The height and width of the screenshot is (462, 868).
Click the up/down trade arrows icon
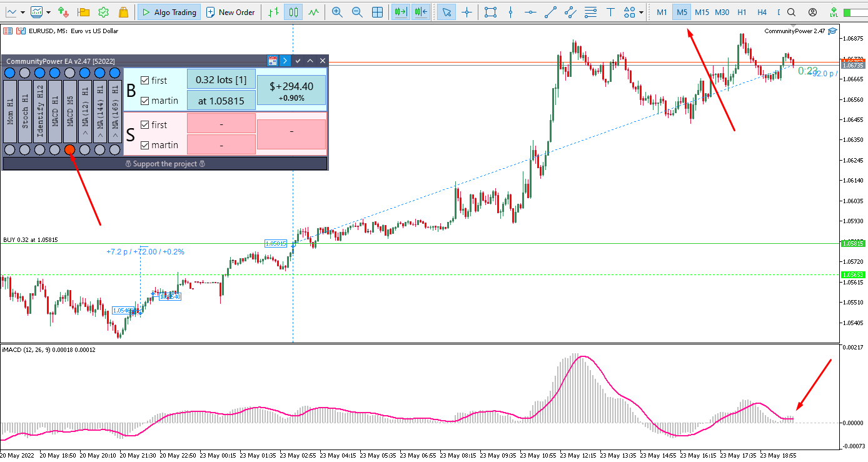point(63,12)
